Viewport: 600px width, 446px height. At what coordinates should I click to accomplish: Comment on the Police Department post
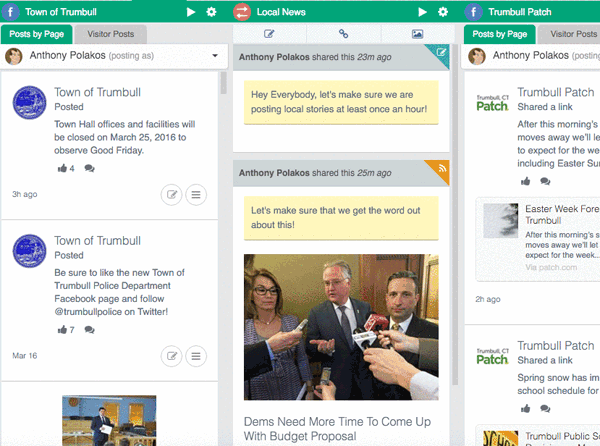pos(90,330)
